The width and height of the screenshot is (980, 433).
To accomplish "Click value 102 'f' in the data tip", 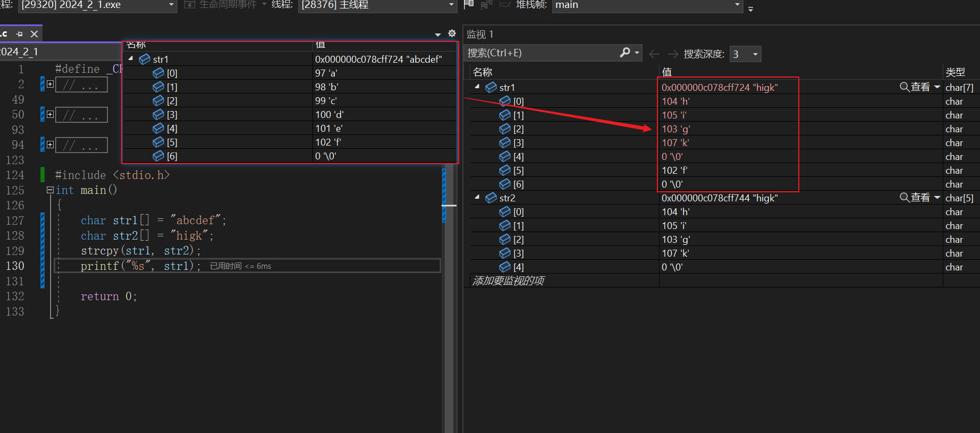I will [x=328, y=142].
